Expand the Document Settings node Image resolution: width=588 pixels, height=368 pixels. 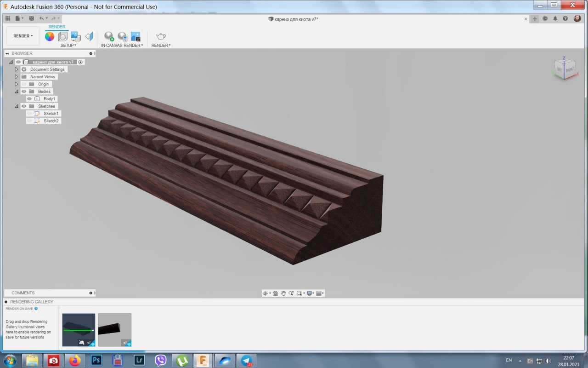17,69
